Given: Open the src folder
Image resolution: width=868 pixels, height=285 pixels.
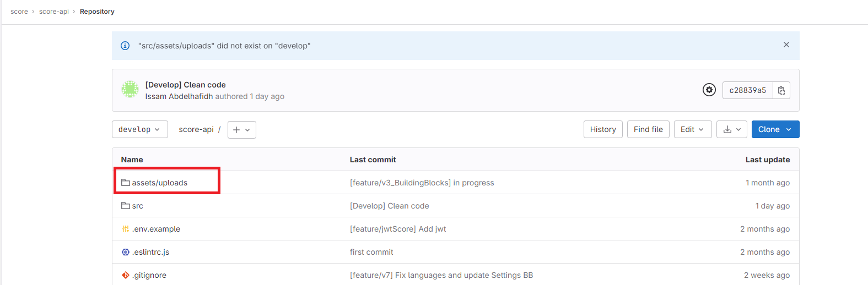Looking at the screenshot, I should [137, 206].
